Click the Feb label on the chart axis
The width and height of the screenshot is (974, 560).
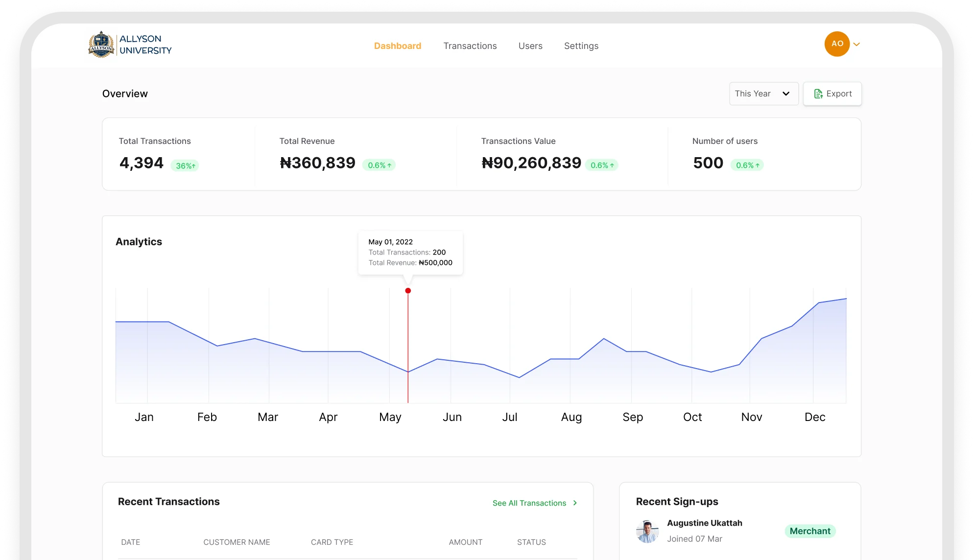[x=207, y=417]
